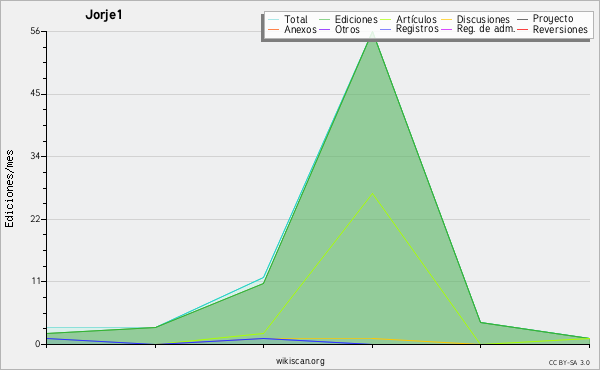Screen dimensions: 600x370
Task: Click the y-axis value 56
Action: (x=35, y=31)
